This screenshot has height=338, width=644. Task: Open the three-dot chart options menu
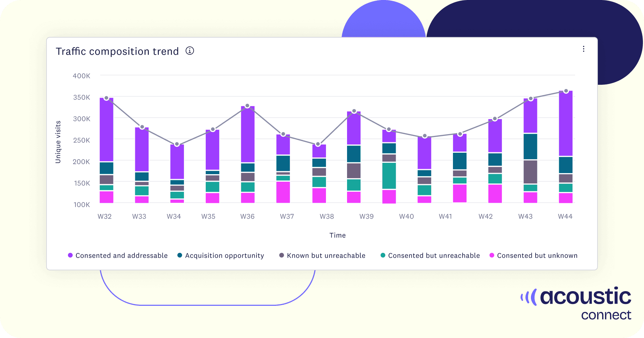[583, 49]
